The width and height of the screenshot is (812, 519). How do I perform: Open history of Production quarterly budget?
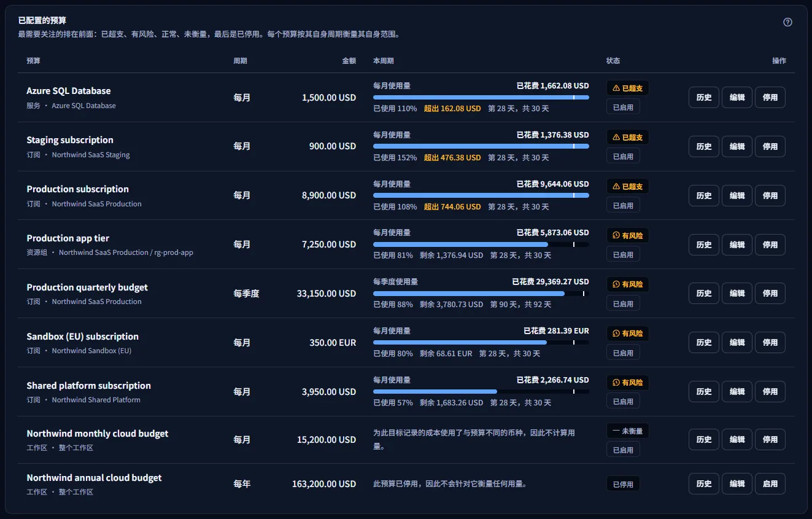(x=704, y=294)
